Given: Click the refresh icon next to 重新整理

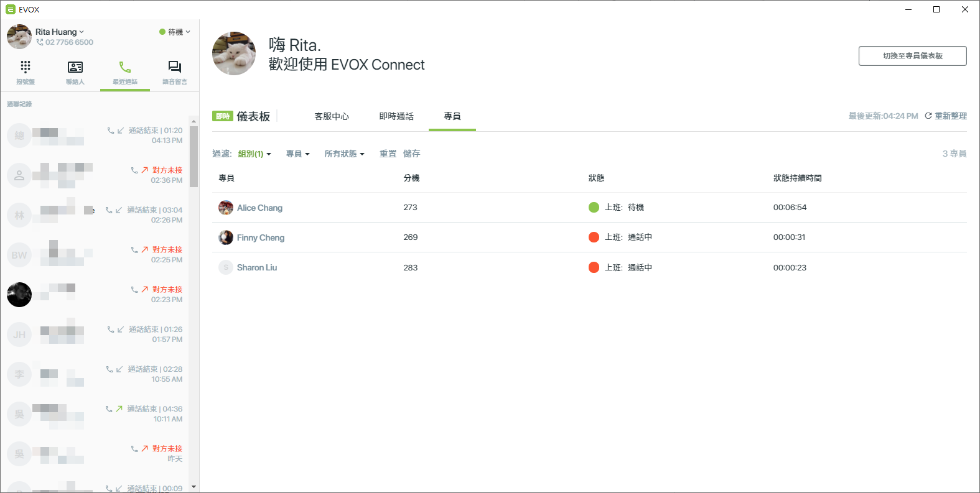Looking at the screenshot, I should pos(928,116).
